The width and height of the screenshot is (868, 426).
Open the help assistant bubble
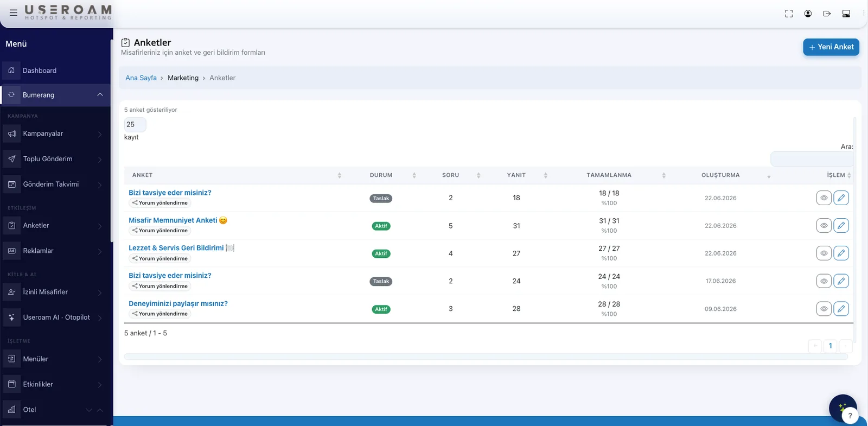(x=843, y=408)
